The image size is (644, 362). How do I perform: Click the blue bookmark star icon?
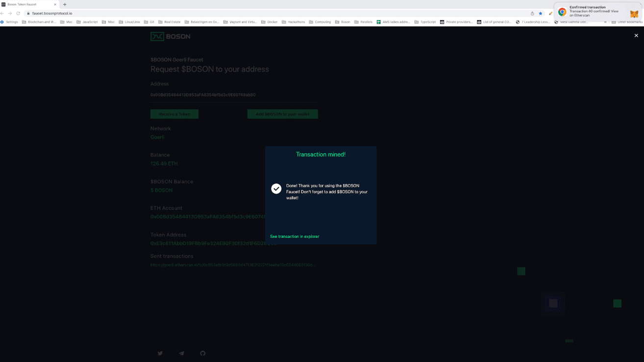click(x=541, y=13)
